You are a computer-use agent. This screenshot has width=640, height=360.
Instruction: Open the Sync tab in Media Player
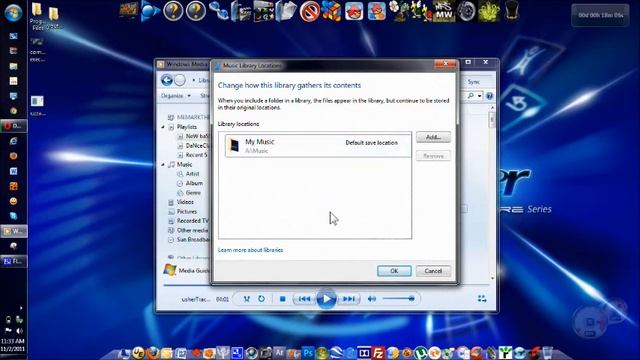click(473, 82)
